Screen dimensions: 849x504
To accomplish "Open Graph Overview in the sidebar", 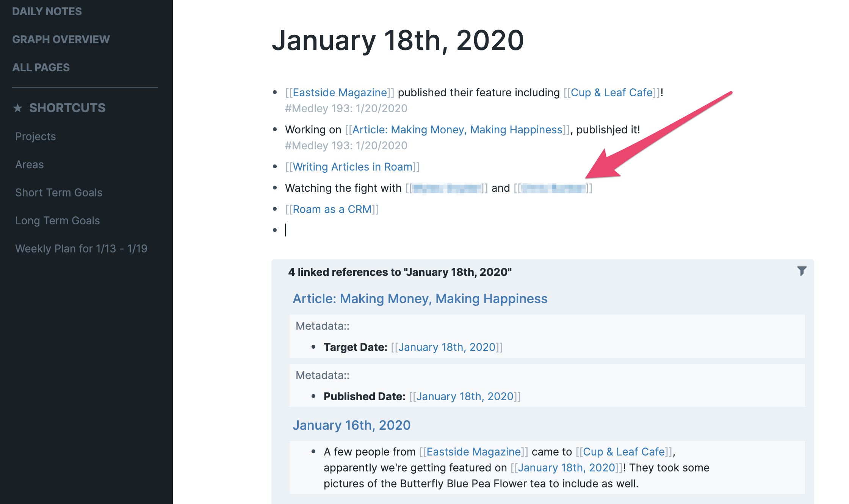I will click(x=61, y=39).
